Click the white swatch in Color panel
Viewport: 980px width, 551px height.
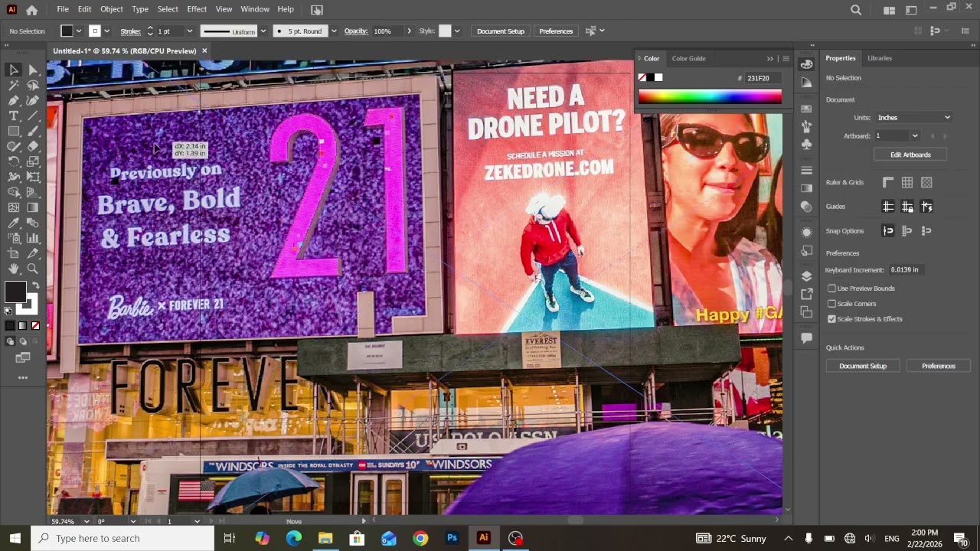coord(658,77)
